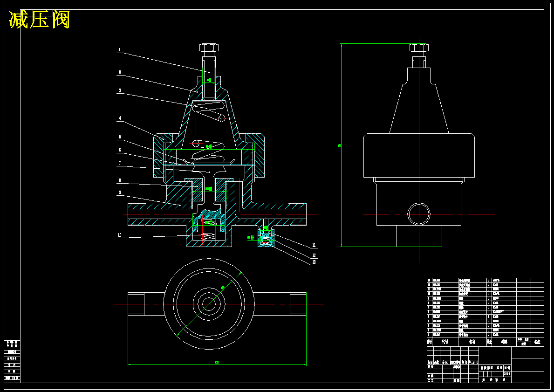The height and width of the screenshot is (392, 554).
Task: Select part balloon number 5
Action: (120, 137)
